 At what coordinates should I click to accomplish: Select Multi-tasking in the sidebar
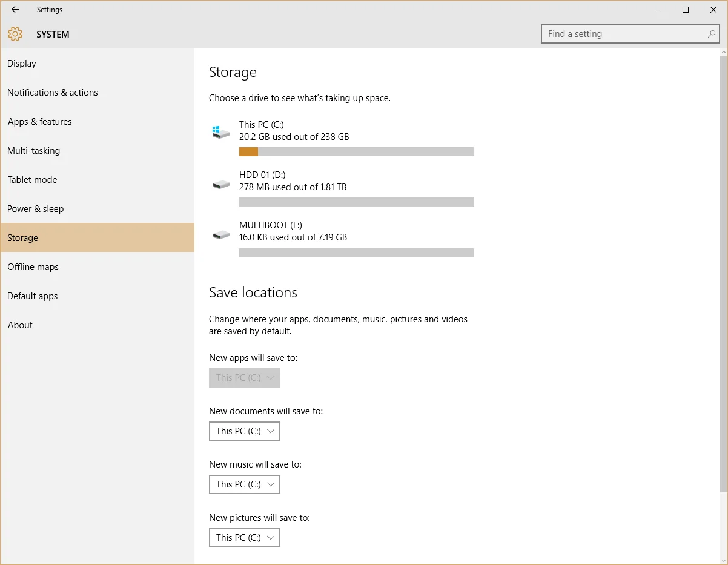click(x=97, y=151)
